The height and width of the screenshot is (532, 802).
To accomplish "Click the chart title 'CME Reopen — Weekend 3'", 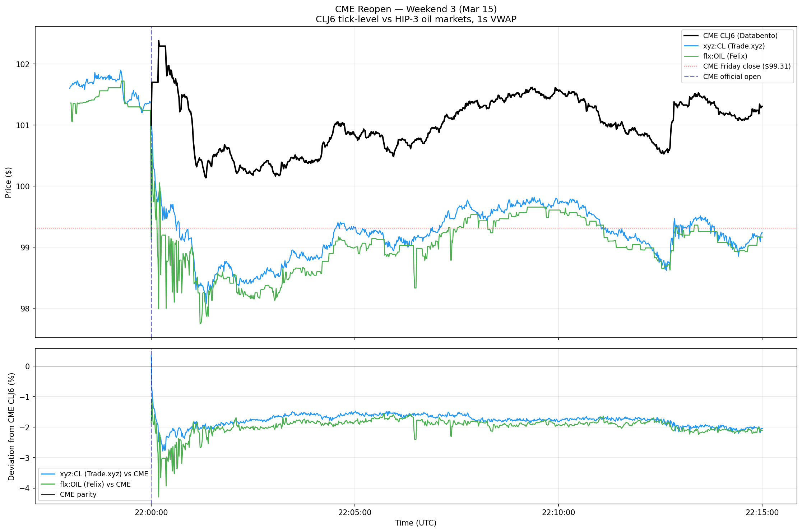I will (x=416, y=9).
